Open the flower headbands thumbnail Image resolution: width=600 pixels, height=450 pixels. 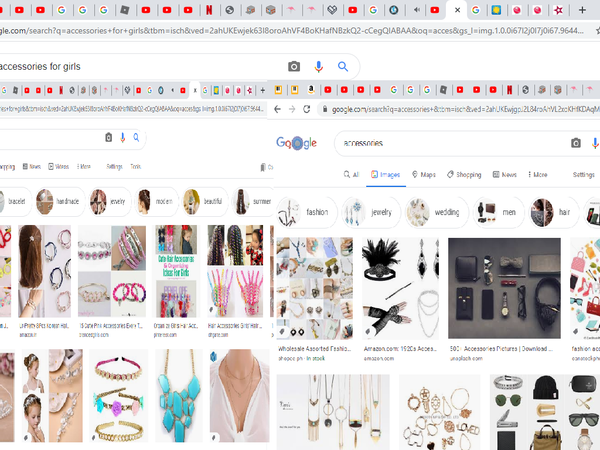(119, 396)
